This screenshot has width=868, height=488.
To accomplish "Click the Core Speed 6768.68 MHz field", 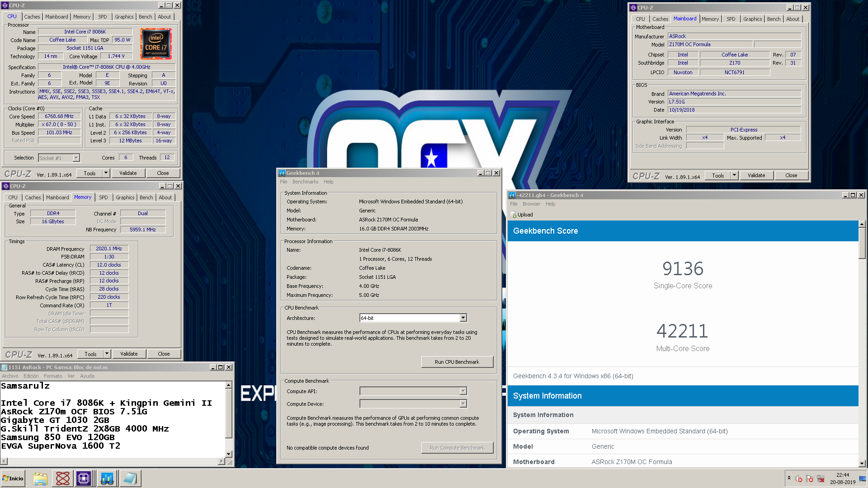I will [59, 116].
